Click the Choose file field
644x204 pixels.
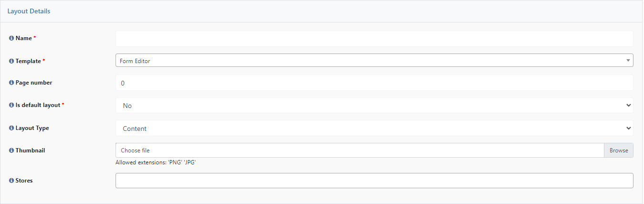(360, 150)
